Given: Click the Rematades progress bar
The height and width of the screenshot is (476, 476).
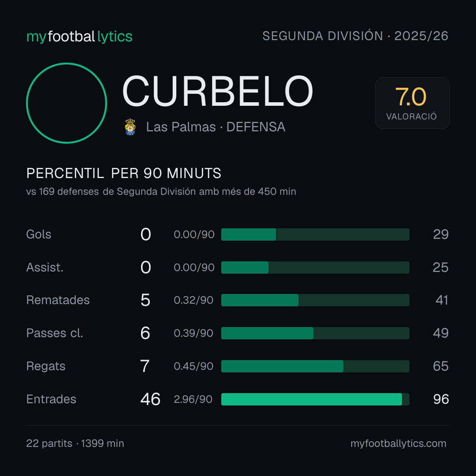Looking at the screenshot, I should click(315, 300).
